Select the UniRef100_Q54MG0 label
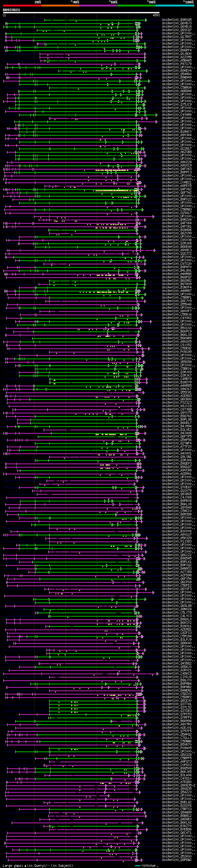This screenshot has width=197, height=868. (177, 74)
